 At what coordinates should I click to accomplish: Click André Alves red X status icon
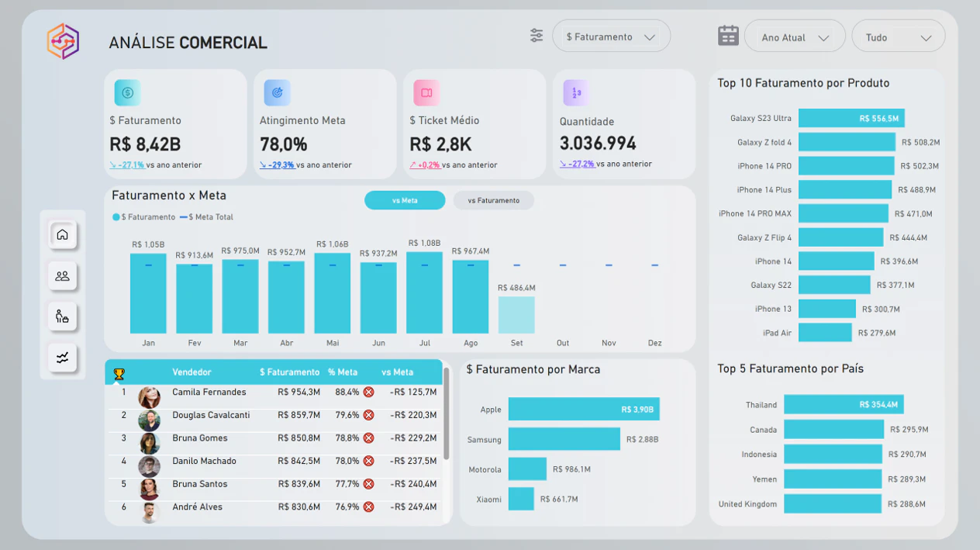[368, 507]
